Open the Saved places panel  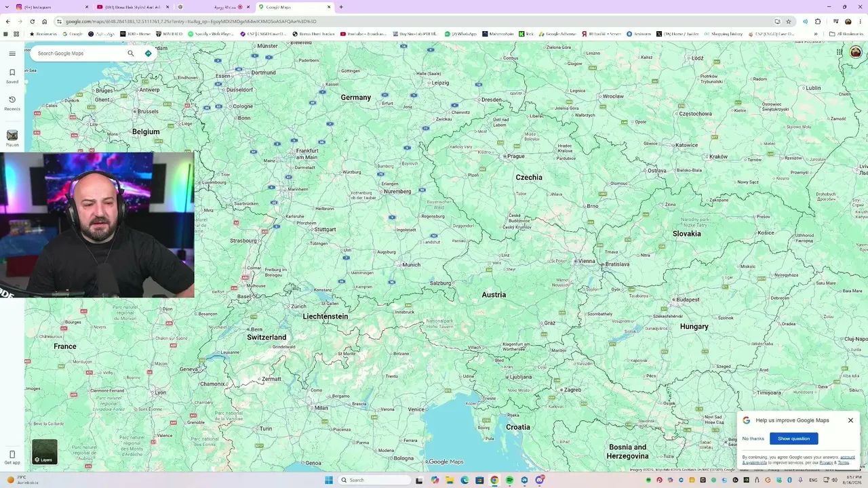pos(12,75)
